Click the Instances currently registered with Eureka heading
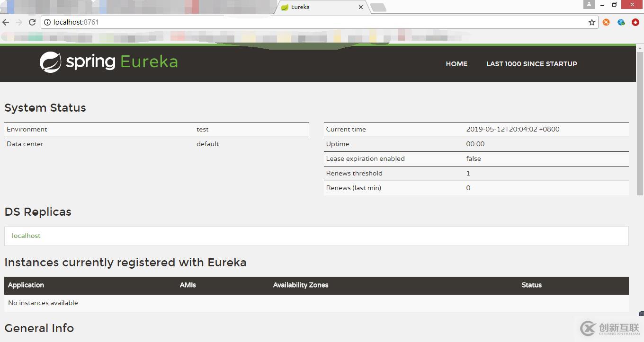 coord(125,263)
